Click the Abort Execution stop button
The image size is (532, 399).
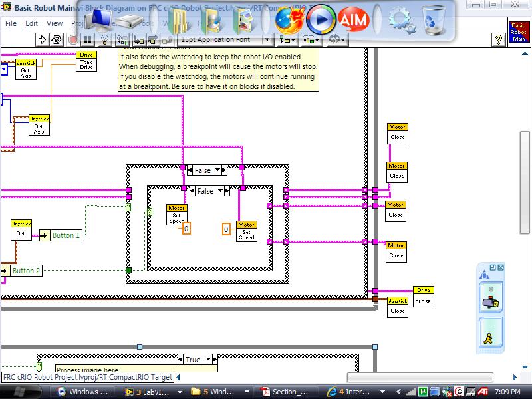click(73, 40)
